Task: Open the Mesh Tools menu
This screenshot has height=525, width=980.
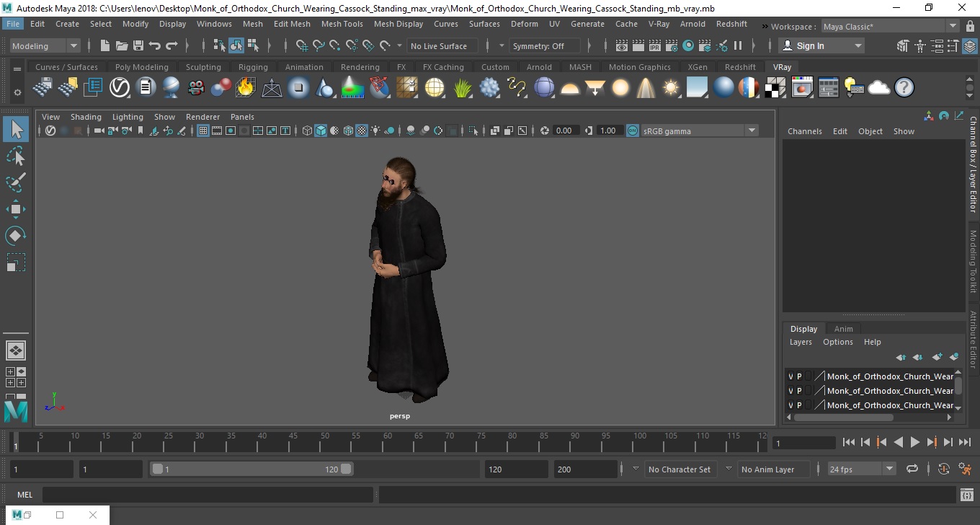Action: (342, 24)
